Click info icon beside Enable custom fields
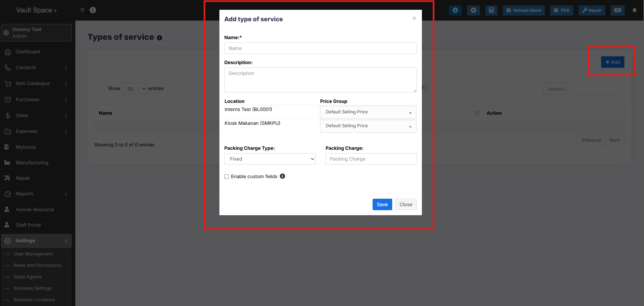 pos(283,176)
